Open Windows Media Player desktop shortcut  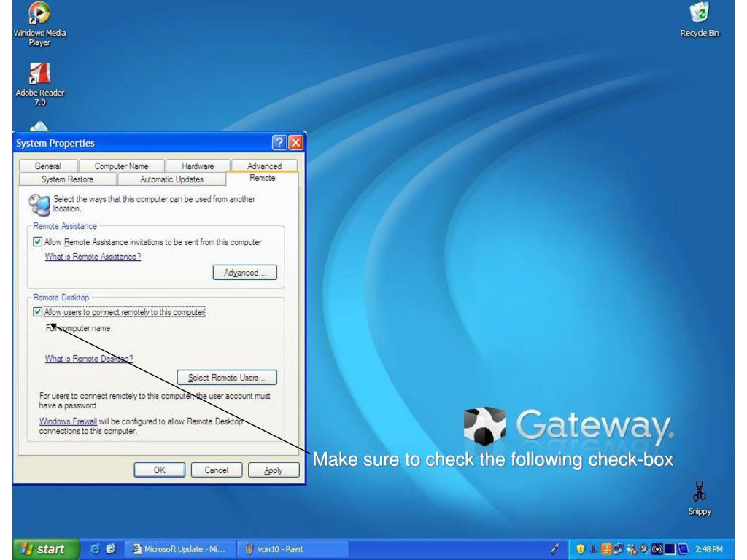pos(39,23)
